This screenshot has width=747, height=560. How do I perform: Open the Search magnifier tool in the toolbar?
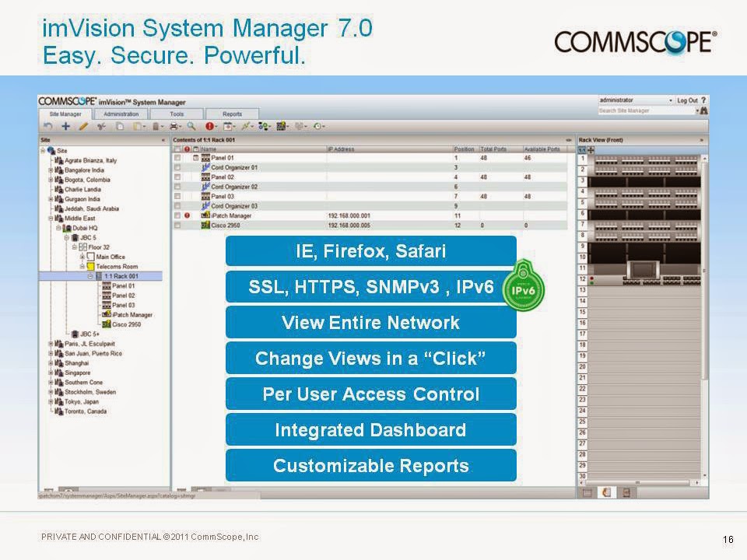click(191, 124)
